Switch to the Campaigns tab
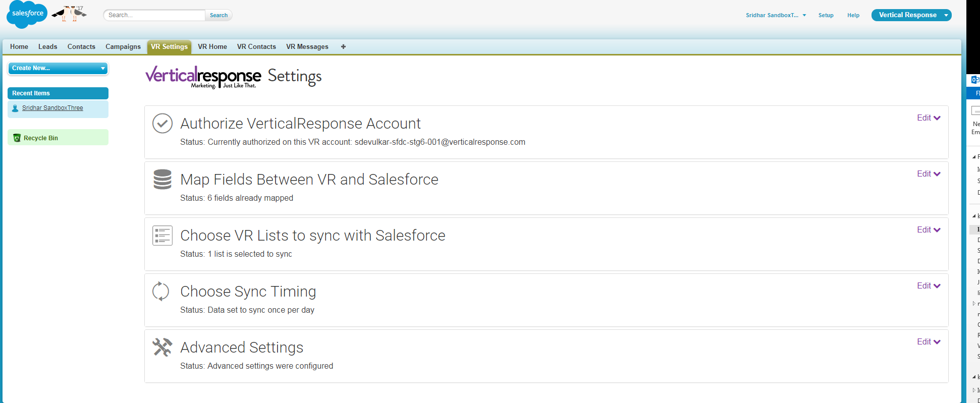This screenshot has height=403, width=980. [x=123, y=47]
